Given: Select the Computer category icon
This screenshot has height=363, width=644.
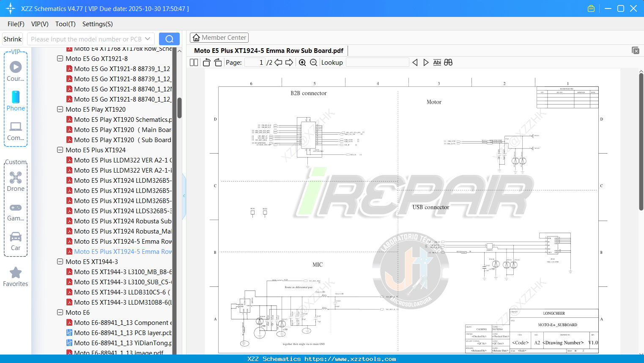Looking at the screenshot, I should click(16, 131).
